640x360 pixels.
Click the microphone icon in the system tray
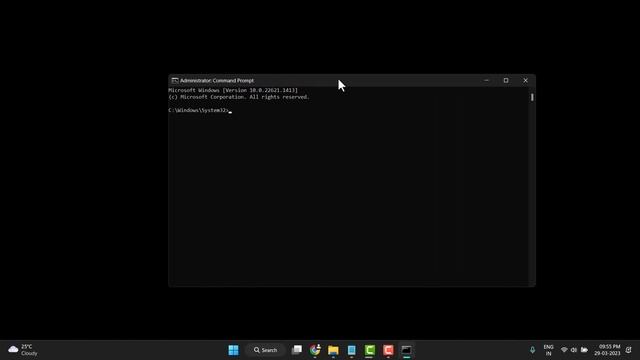[532, 350]
